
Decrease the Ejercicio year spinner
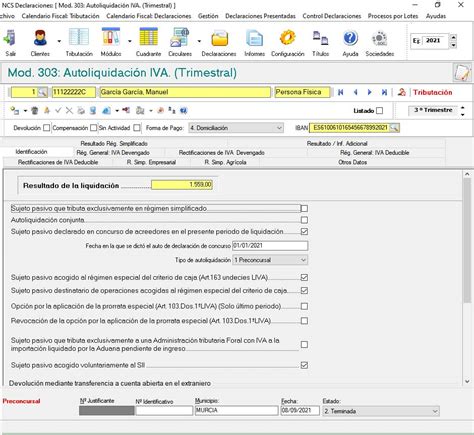point(453,45)
